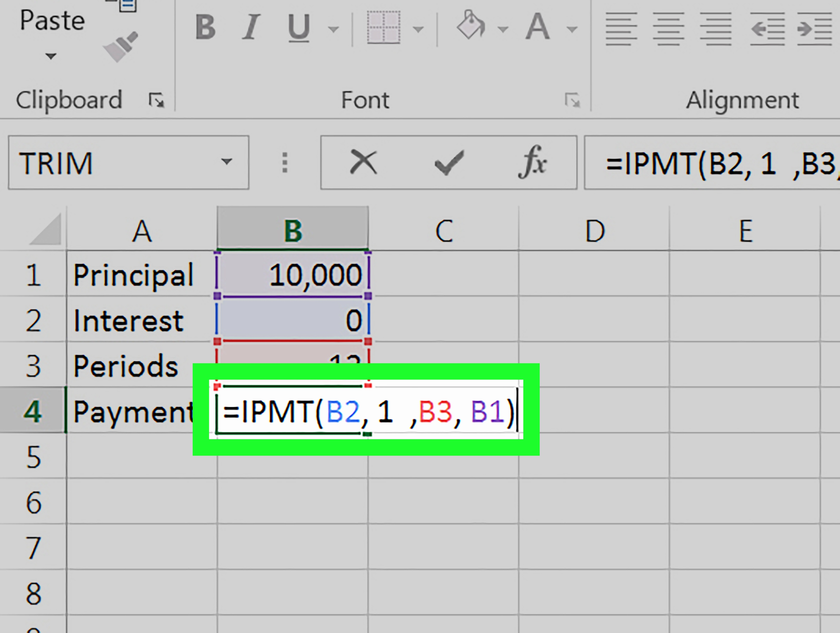Open the Underline style dropdown arrow

[x=333, y=29]
